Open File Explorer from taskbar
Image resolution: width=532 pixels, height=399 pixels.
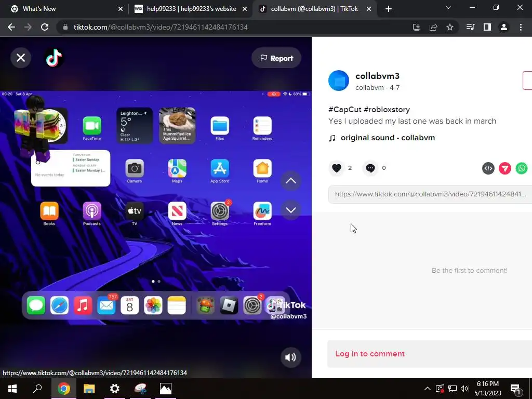click(89, 389)
